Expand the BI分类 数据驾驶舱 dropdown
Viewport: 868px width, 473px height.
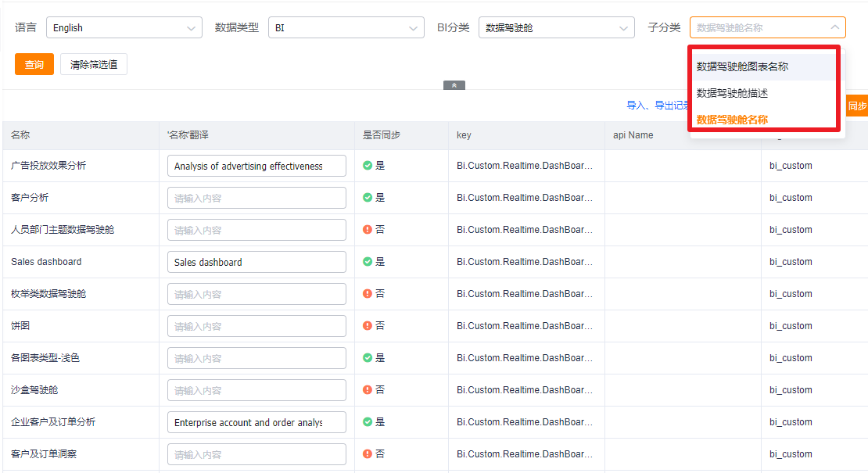[x=556, y=27]
